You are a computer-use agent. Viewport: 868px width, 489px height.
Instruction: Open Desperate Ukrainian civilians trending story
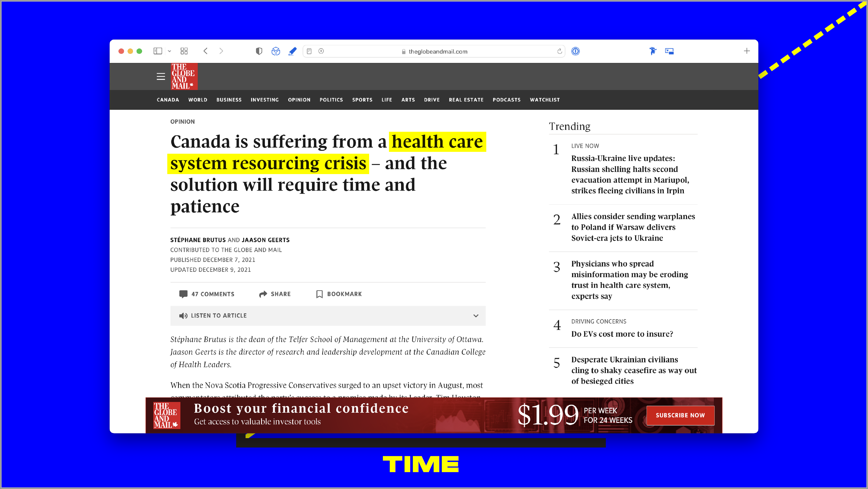click(x=634, y=370)
